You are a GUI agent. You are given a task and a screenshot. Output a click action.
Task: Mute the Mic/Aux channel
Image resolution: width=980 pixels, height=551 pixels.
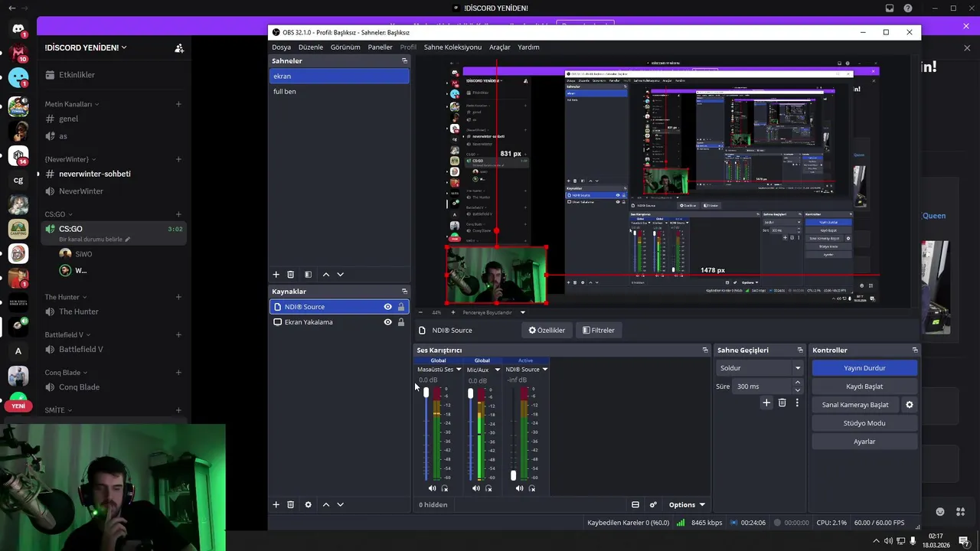click(x=475, y=488)
